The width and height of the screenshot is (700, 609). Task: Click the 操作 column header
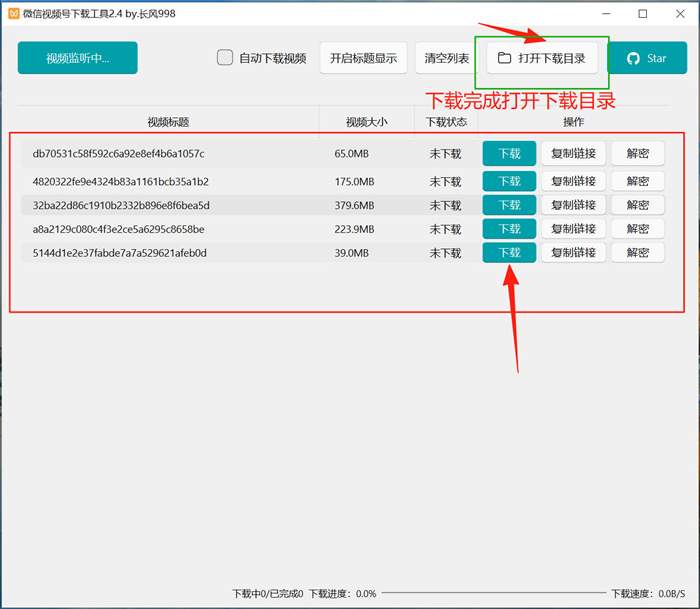pos(574,122)
